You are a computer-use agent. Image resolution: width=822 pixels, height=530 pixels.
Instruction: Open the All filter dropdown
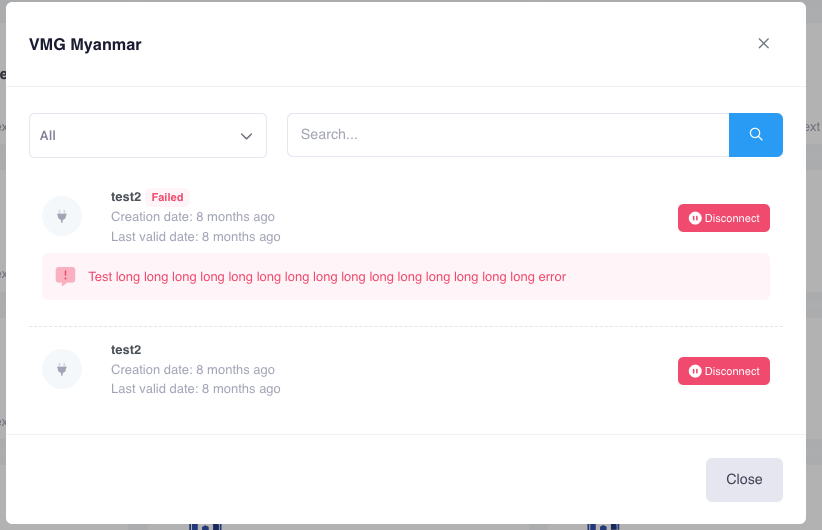click(148, 135)
